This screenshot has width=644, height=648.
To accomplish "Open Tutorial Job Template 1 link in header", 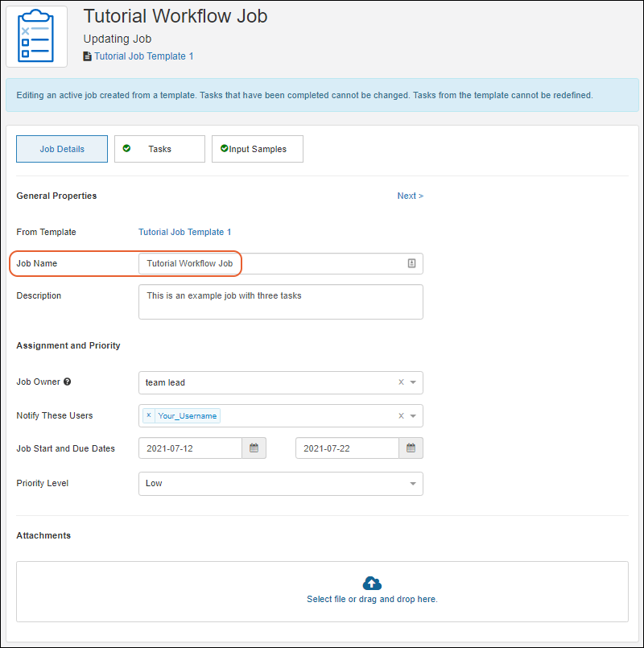I will click(143, 56).
